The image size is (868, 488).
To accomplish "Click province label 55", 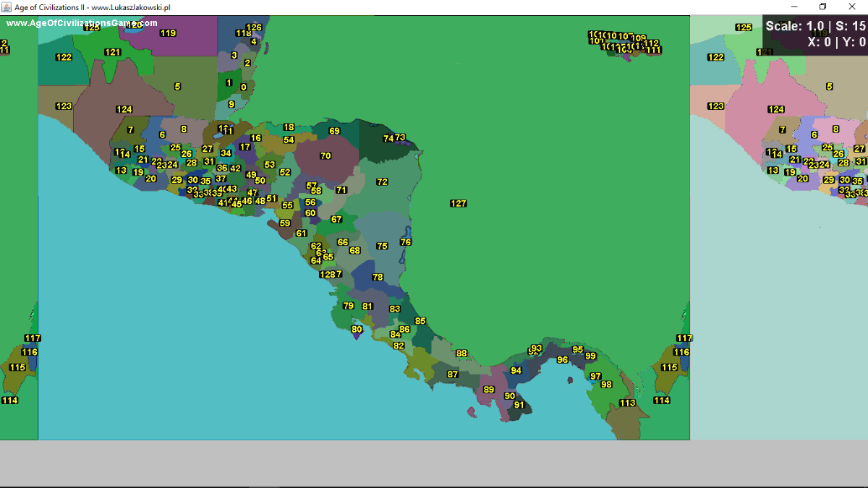I will pos(287,205).
